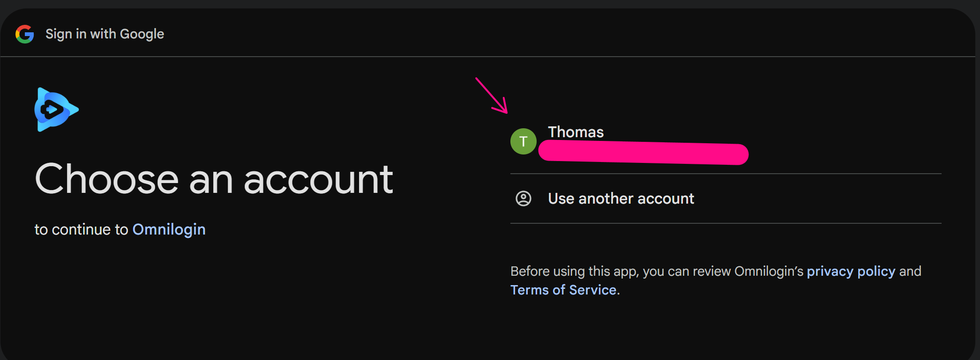
Task: Click the word "and" after privacy policy
Action: coord(910,271)
